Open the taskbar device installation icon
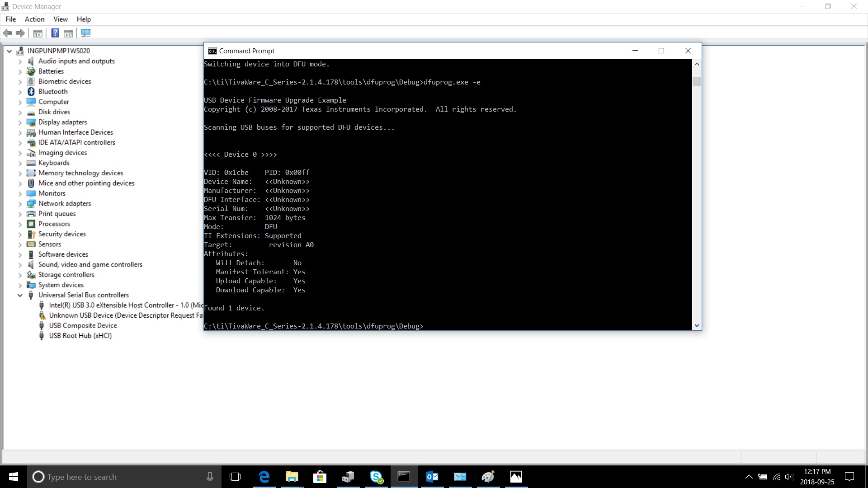 pos(348,477)
